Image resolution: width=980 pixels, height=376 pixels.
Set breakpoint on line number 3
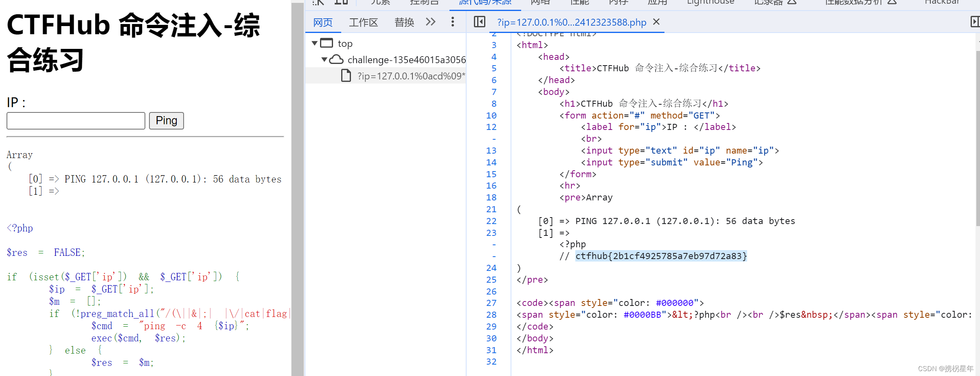point(493,45)
